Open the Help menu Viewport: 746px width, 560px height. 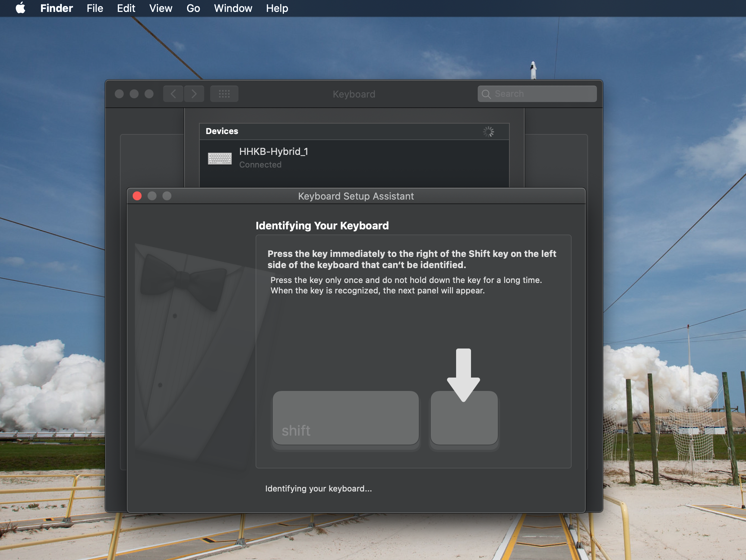tap(277, 8)
